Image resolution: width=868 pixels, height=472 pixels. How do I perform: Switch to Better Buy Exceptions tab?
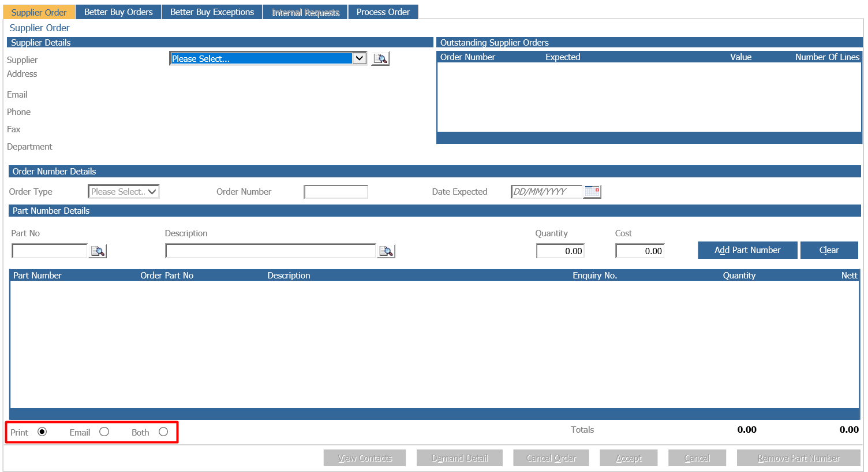(212, 12)
